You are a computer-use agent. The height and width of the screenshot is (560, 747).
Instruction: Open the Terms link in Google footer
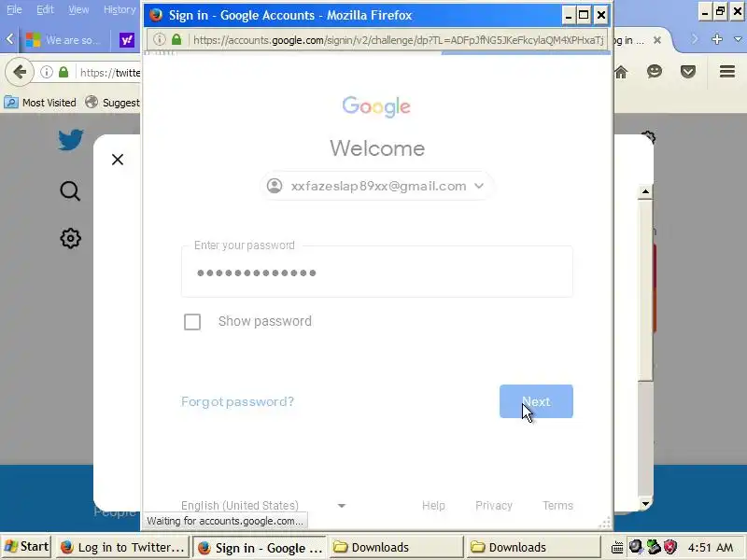[557, 505]
